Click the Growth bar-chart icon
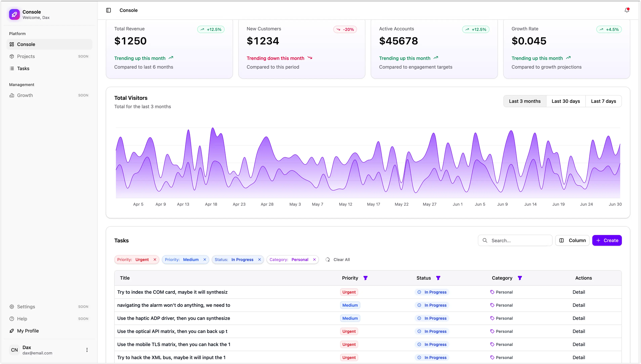 12,95
